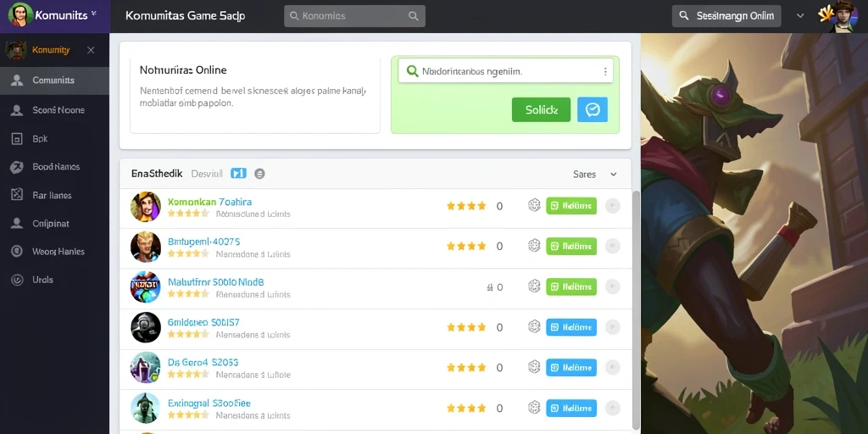Toggle the gray circle in Bmtugeml 40275 row
This screenshot has width=868, height=434.
tap(612, 246)
